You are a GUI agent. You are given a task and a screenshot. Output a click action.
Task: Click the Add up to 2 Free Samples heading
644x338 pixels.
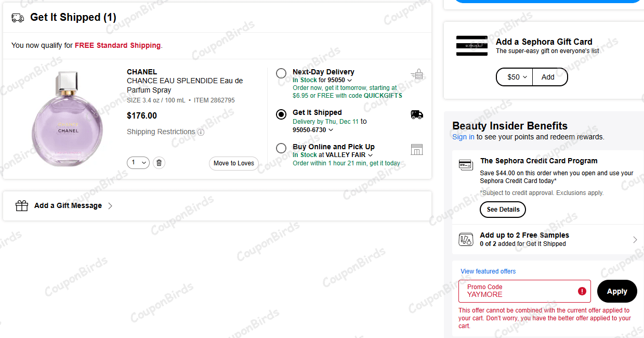coord(524,236)
